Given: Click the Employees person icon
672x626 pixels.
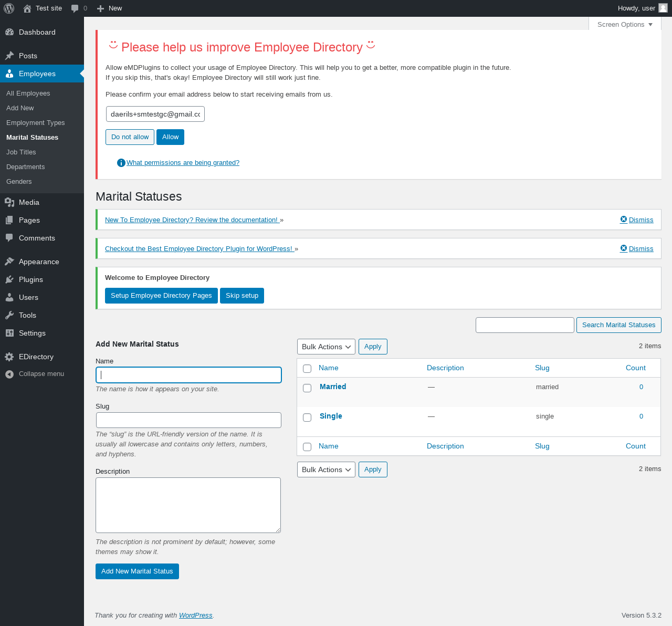Looking at the screenshot, I should click(9, 74).
